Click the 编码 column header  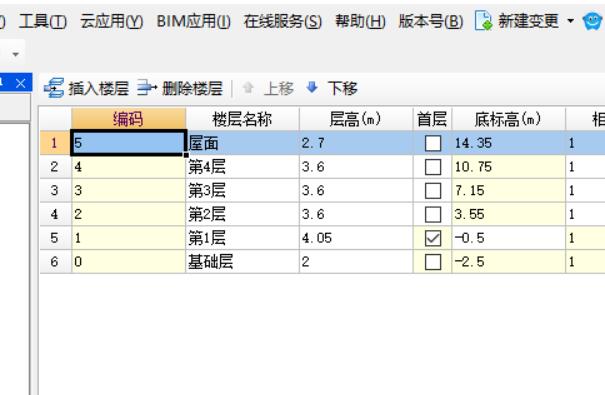pos(128,119)
